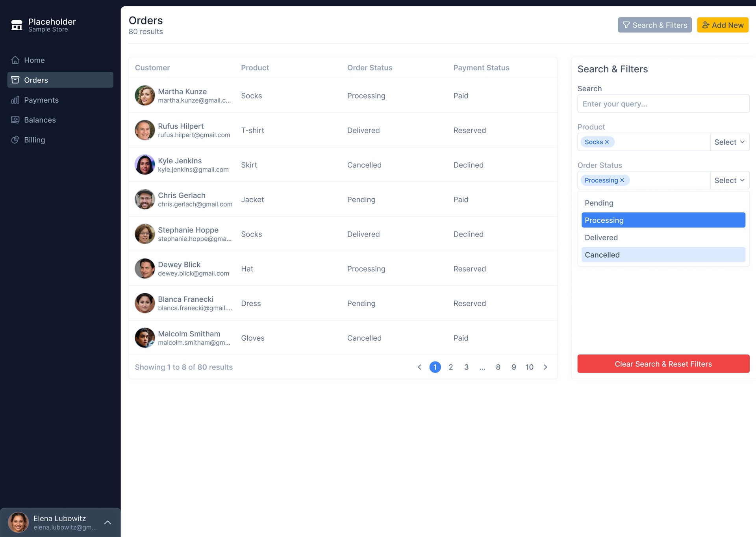
Task: Click Chris Gerlach's avatar
Action: [x=145, y=199]
